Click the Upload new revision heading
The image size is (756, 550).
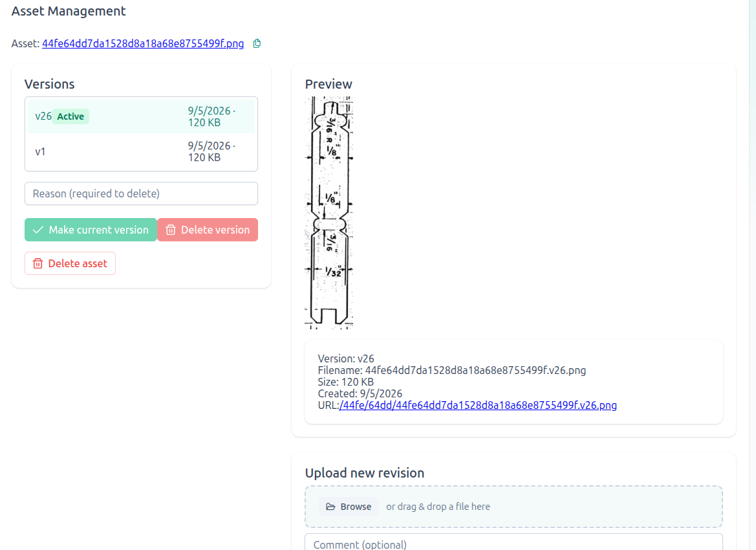pos(365,473)
